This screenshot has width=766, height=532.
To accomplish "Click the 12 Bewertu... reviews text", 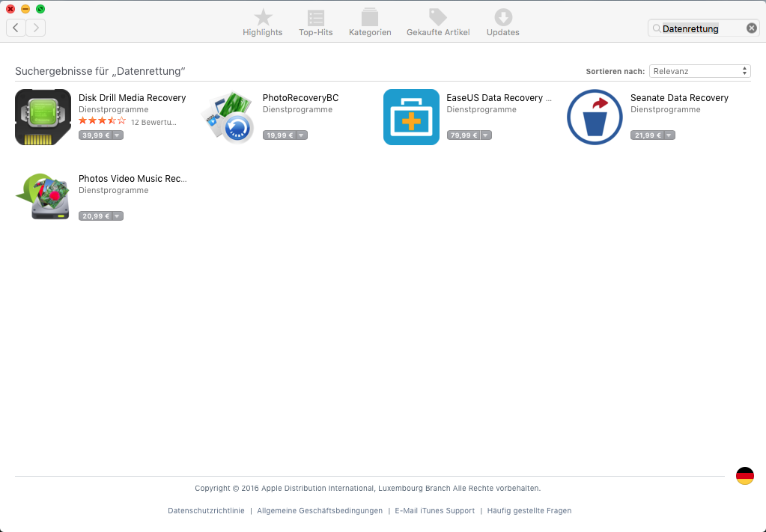I will pyautogui.click(x=154, y=122).
